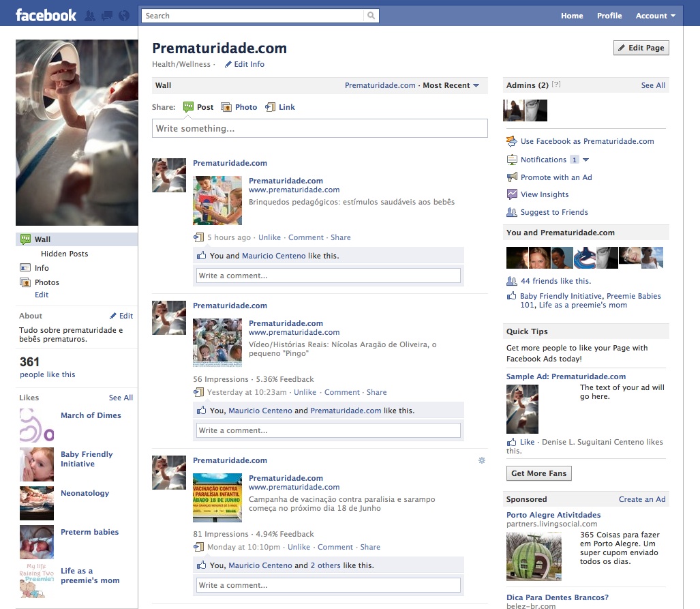This screenshot has height=609, width=700.
Task: Click Notifications link in admin panel
Action: click(543, 160)
